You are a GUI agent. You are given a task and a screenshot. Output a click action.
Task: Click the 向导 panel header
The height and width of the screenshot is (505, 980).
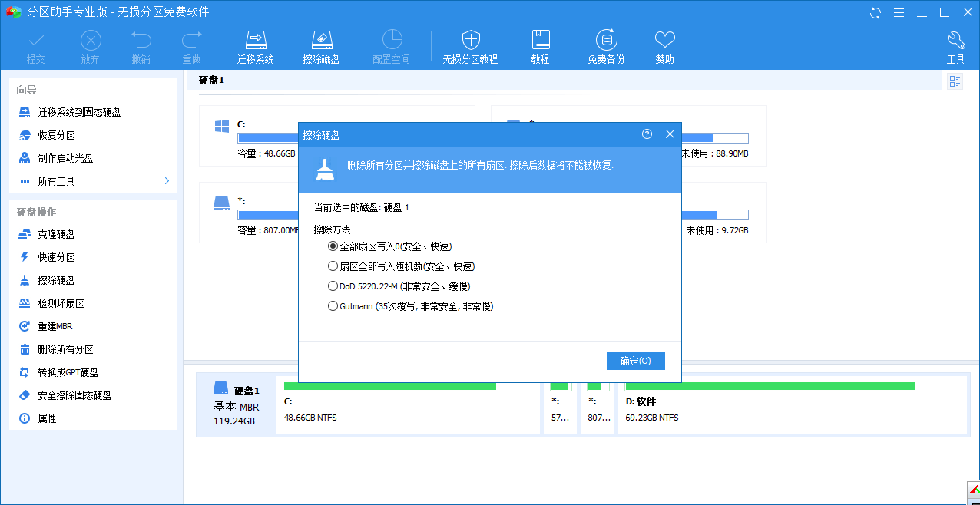point(27,90)
